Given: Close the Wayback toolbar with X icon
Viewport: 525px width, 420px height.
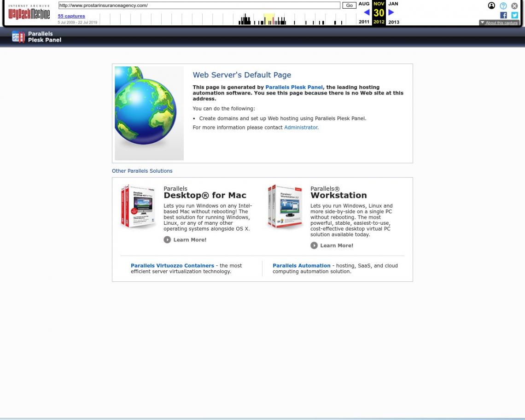Looking at the screenshot, I should 514,6.
